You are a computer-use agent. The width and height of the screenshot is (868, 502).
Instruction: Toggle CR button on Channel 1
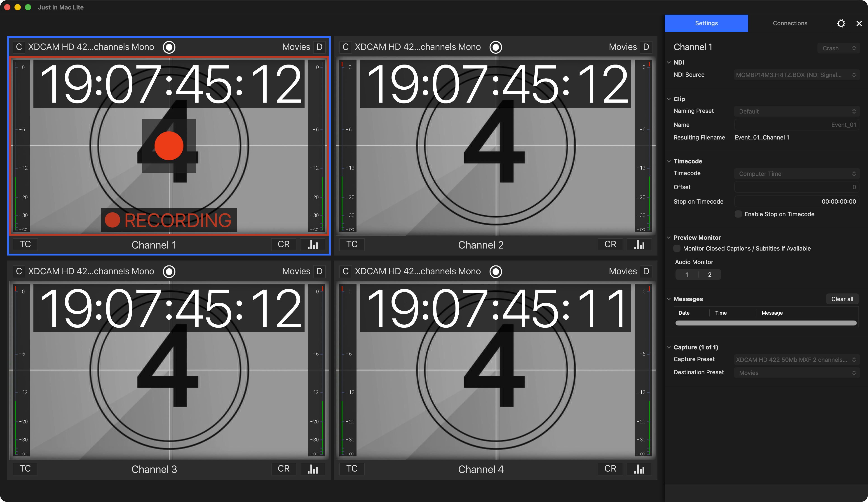[284, 245]
